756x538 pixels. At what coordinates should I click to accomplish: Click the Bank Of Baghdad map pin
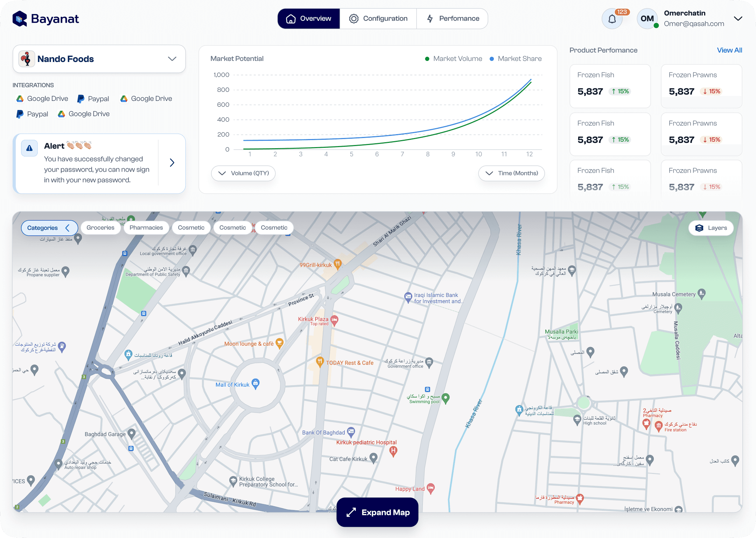pyautogui.click(x=351, y=432)
